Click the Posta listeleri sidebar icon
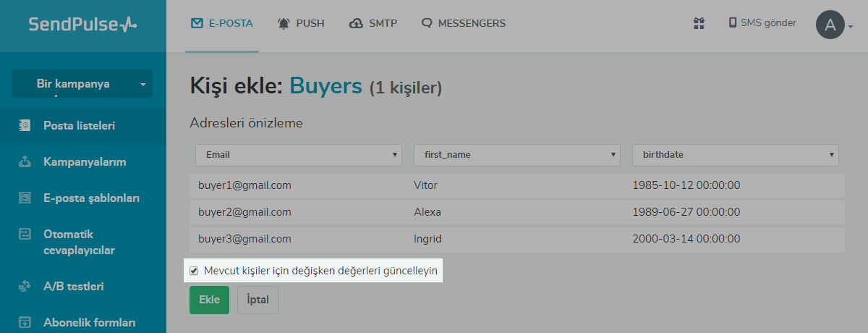 coord(25,125)
